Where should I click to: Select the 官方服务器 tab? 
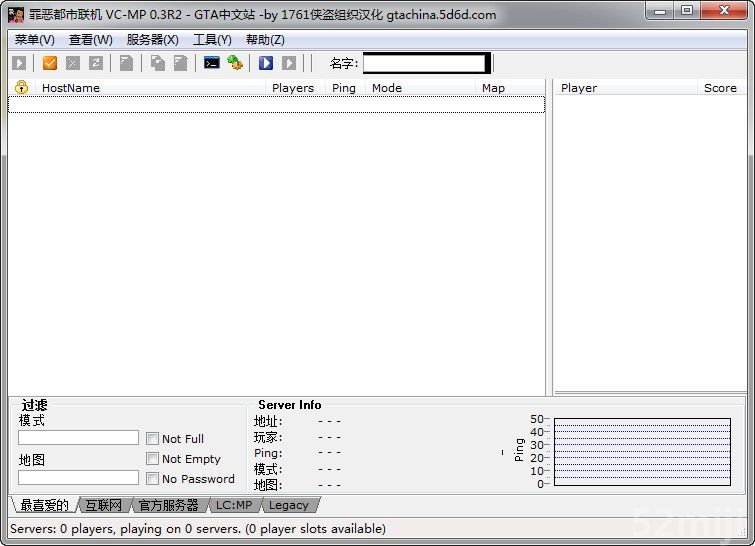pos(168,505)
